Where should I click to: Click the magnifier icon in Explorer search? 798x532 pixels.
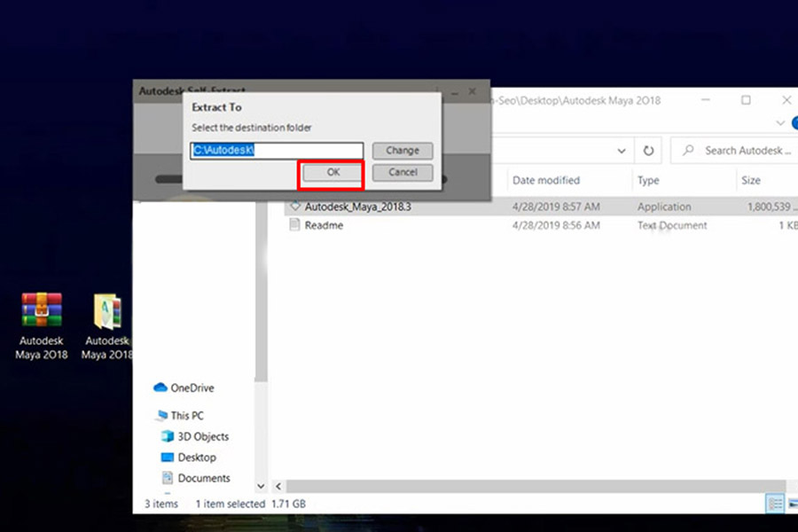[x=688, y=150]
